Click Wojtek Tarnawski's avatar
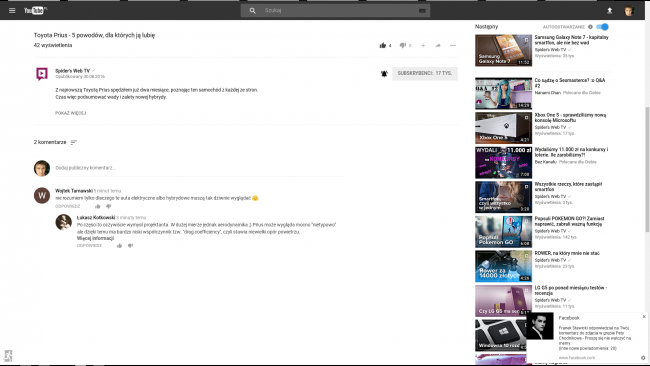 [x=42, y=195]
